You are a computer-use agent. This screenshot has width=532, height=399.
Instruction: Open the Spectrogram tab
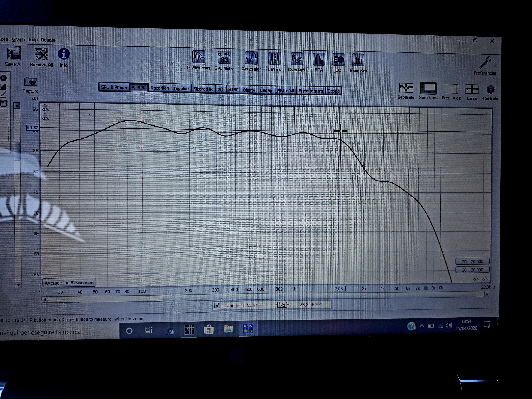[x=311, y=91]
